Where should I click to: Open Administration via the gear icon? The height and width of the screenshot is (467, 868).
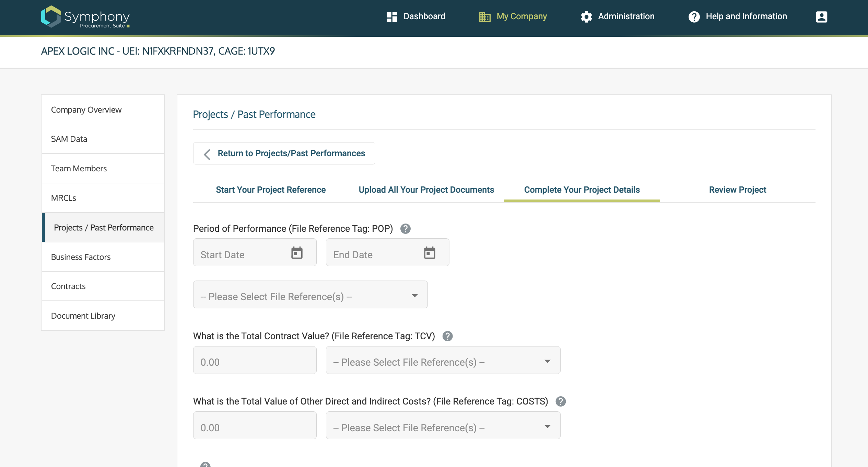click(586, 16)
